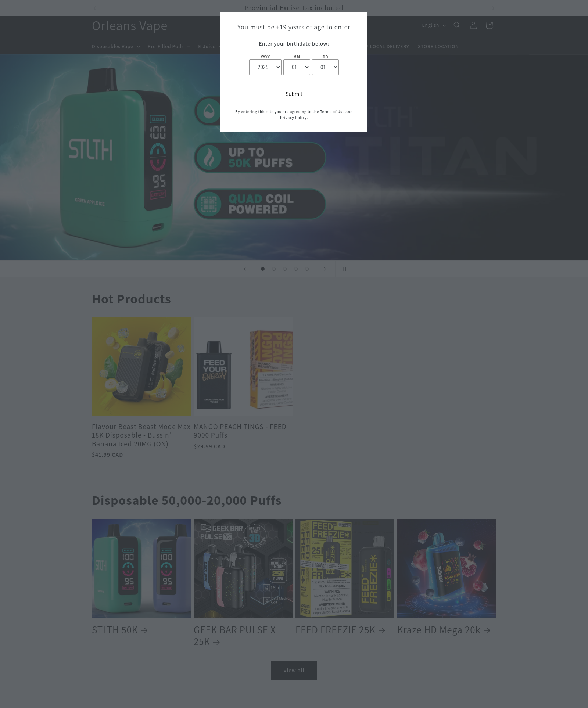The image size is (588, 708).
Task: Show previous slide in hero carousel
Action: click(x=245, y=269)
